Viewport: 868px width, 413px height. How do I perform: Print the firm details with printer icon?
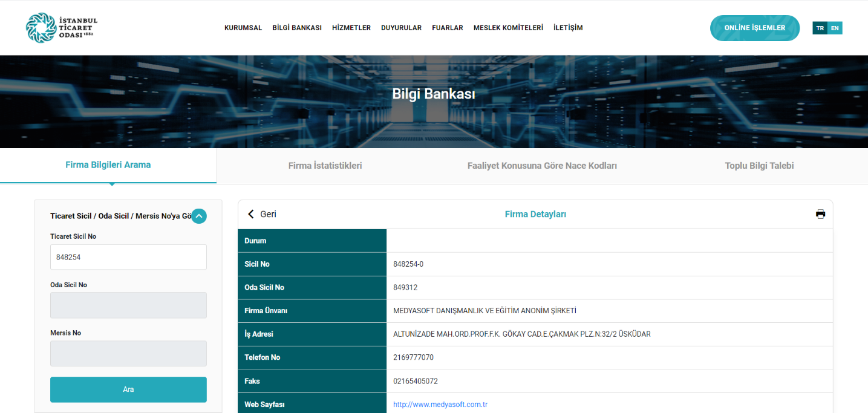pos(820,214)
